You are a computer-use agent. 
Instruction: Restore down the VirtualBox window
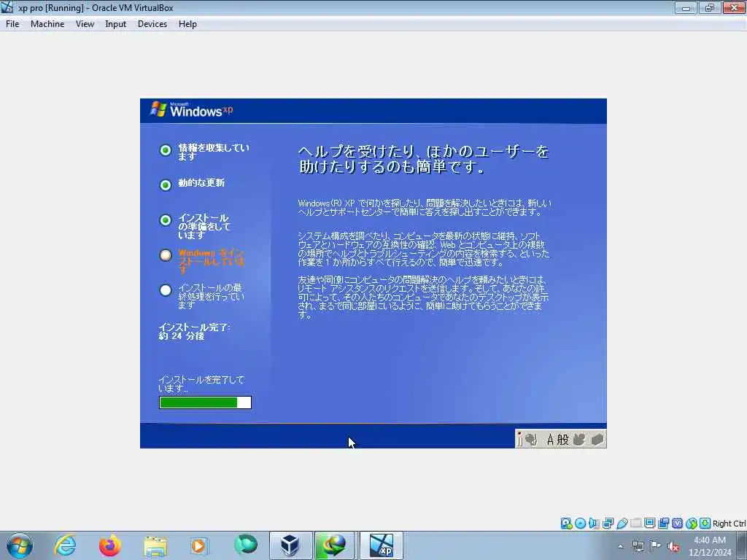click(710, 7)
